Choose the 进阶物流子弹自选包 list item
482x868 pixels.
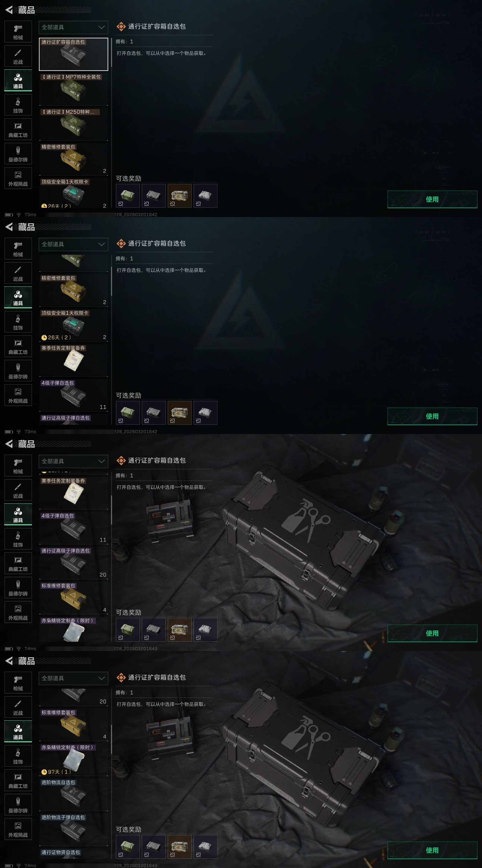pos(74,830)
